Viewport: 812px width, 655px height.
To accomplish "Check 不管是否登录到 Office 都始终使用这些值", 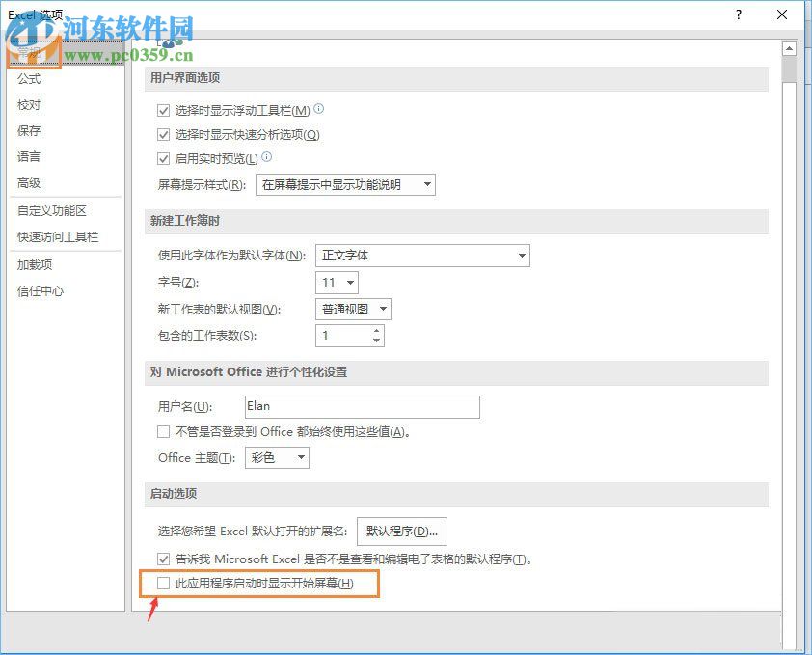I will [164, 431].
